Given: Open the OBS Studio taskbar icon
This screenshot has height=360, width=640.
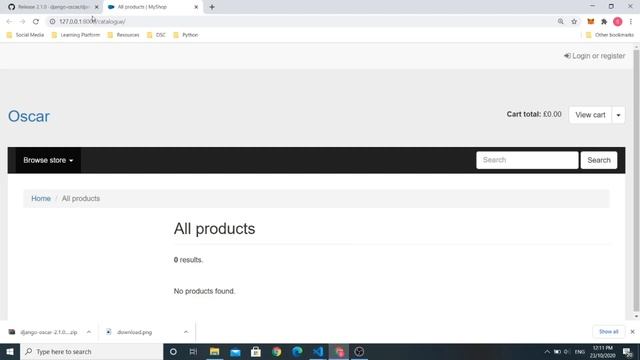Looking at the screenshot, I should [359, 351].
